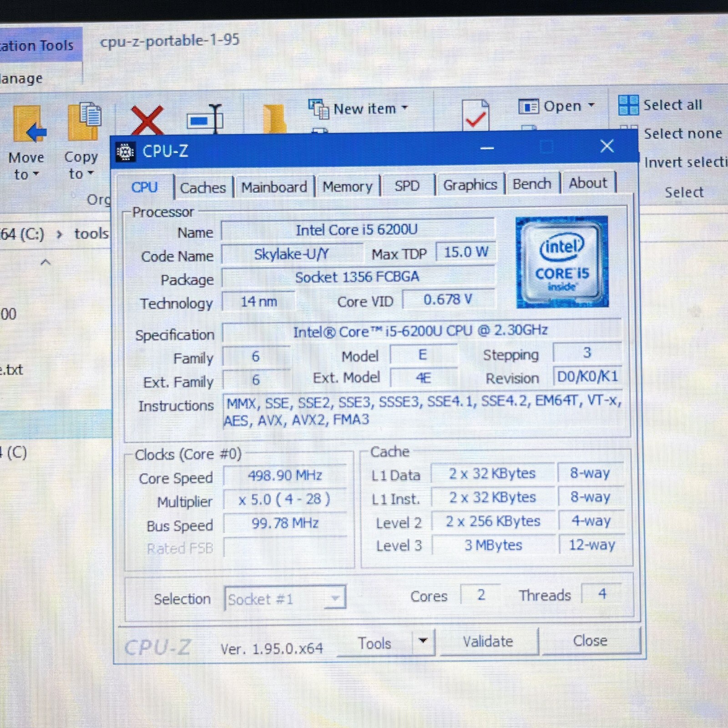Switch to the Bench tab

[532, 184]
